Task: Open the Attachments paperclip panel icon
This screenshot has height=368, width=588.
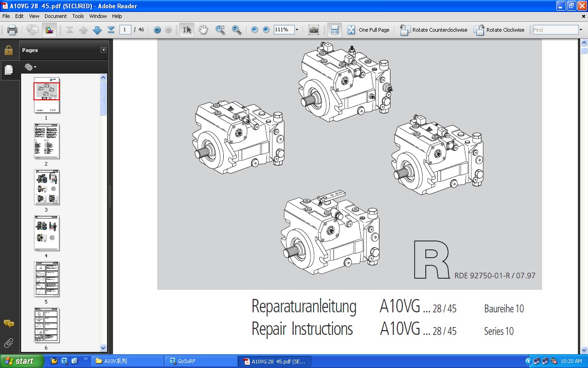Action: [9, 343]
